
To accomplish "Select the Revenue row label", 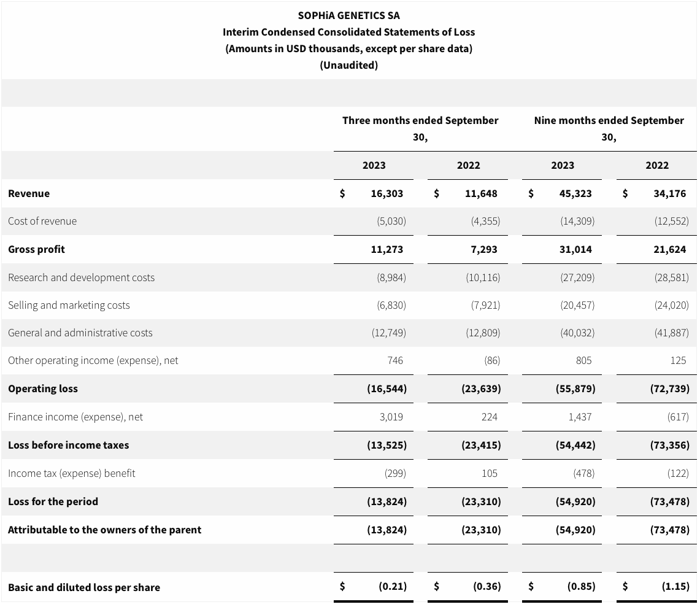I will pyautogui.click(x=29, y=193).
